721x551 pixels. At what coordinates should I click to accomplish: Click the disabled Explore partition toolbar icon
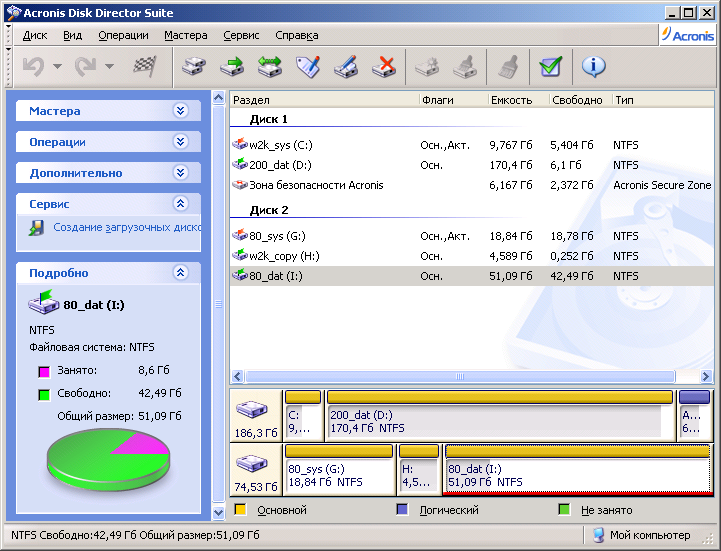point(427,67)
